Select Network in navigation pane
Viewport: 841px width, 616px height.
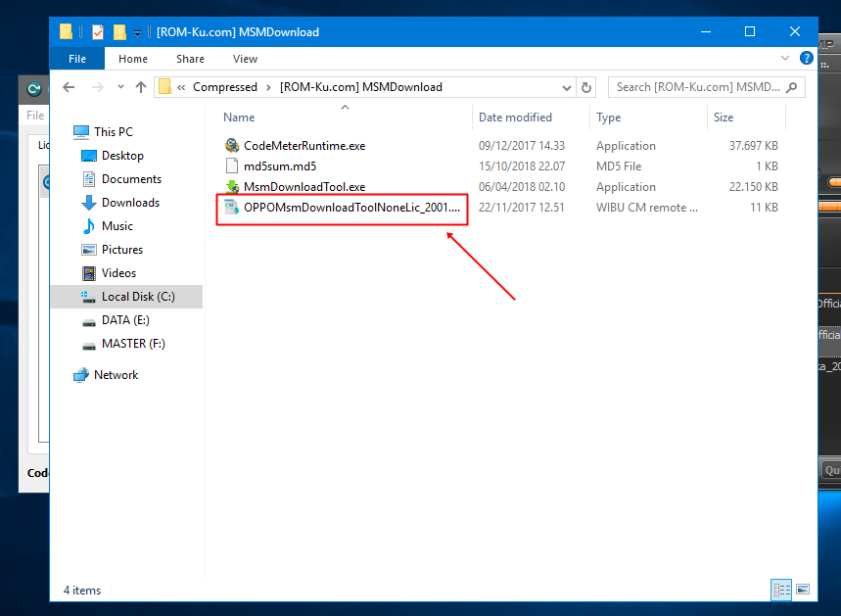click(x=116, y=375)
